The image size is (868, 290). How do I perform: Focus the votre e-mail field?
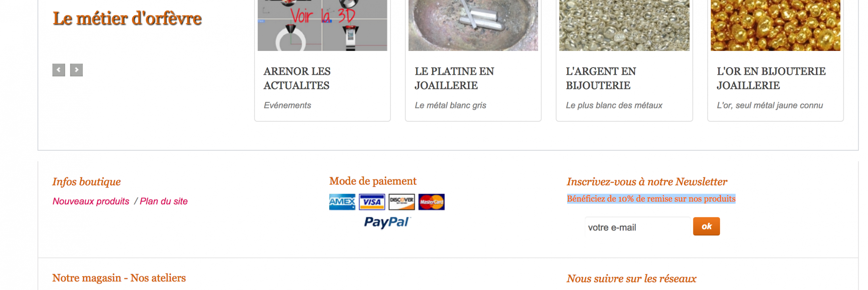[638, 227]
